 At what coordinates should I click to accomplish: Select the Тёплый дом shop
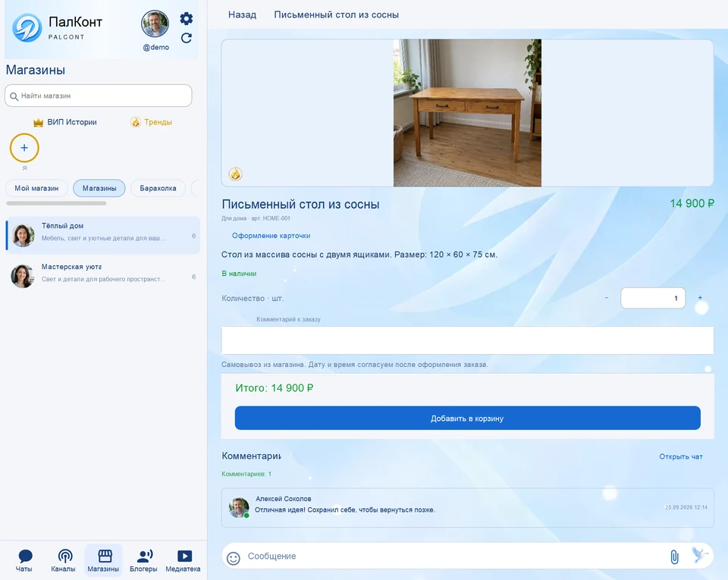[103, 235]
